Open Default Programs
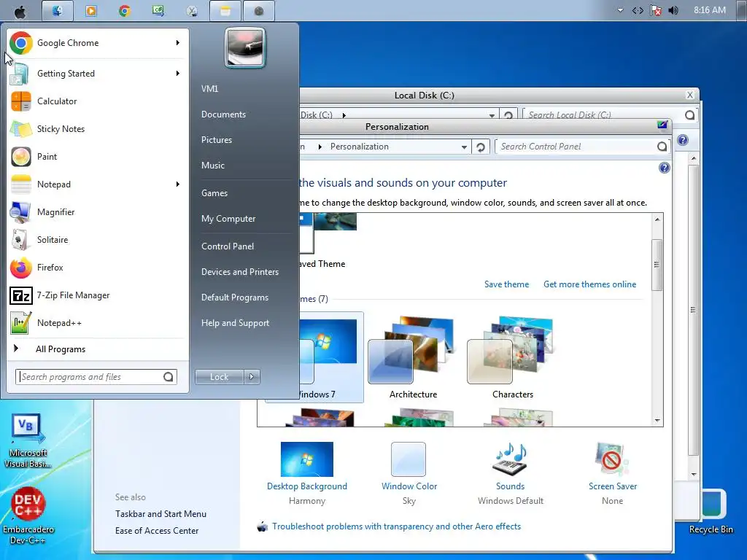Screen dimensions: 747x560 pyautogui.click(x=234, y=297)
